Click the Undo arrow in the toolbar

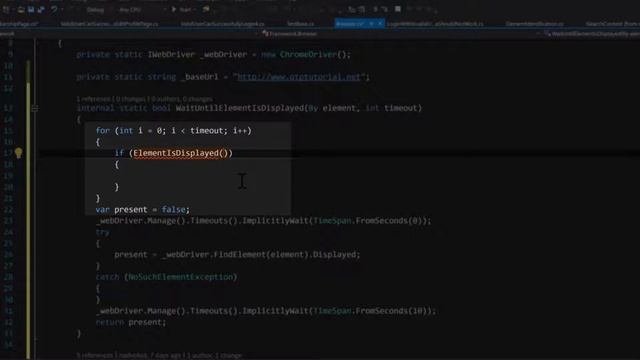[x=54, y=9]
